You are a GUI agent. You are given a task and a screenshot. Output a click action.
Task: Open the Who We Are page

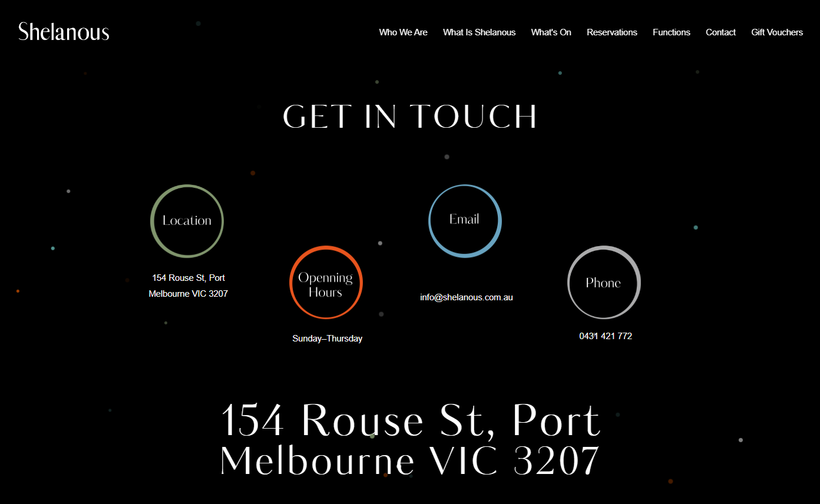[403, 32]
